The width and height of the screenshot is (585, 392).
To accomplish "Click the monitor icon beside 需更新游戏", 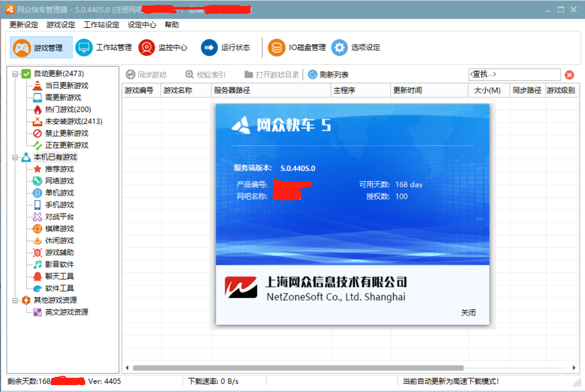I will pos(38,97).
